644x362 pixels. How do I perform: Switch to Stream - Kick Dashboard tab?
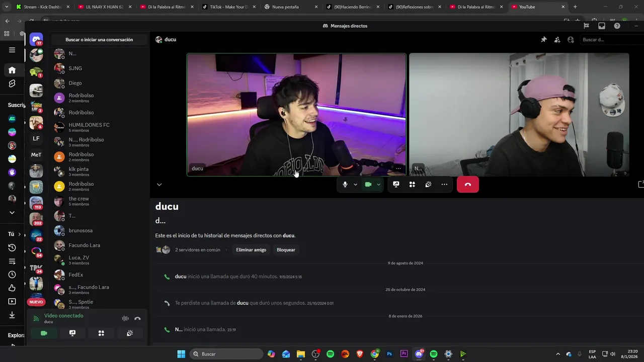[x=42, y=7]
